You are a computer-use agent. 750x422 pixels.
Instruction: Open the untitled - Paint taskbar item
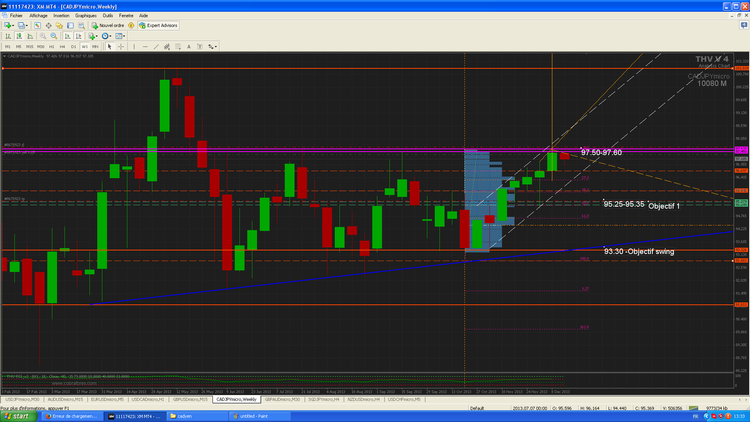tap(259, 416)
